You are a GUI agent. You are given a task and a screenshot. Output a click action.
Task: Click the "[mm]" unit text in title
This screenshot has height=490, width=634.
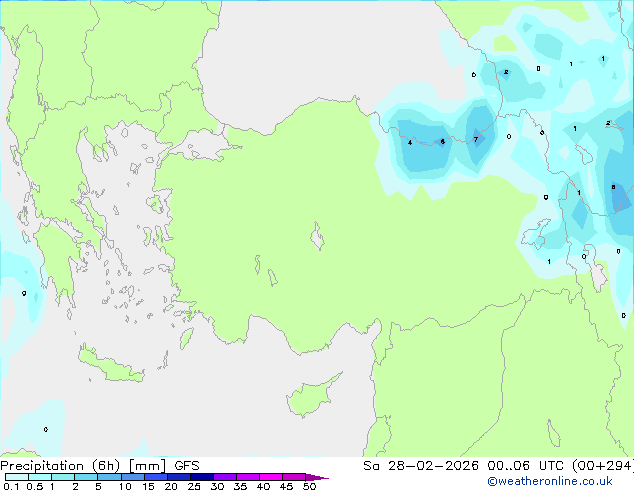click(147, 466)
